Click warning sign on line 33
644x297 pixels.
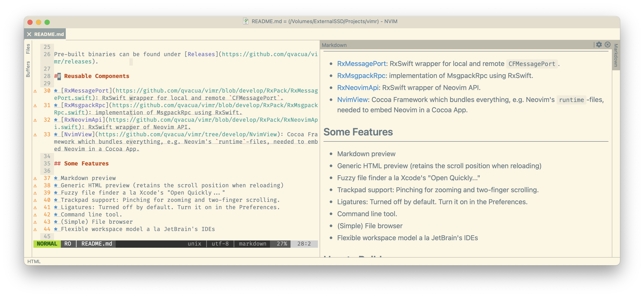point(35,135)
